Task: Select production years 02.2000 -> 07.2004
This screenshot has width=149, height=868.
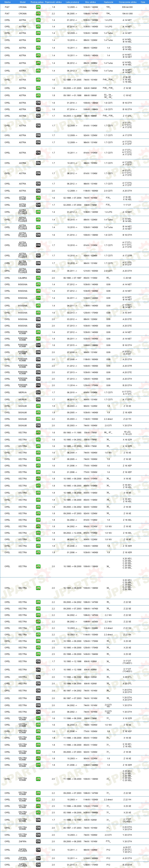Action: [x=72, y=205]
